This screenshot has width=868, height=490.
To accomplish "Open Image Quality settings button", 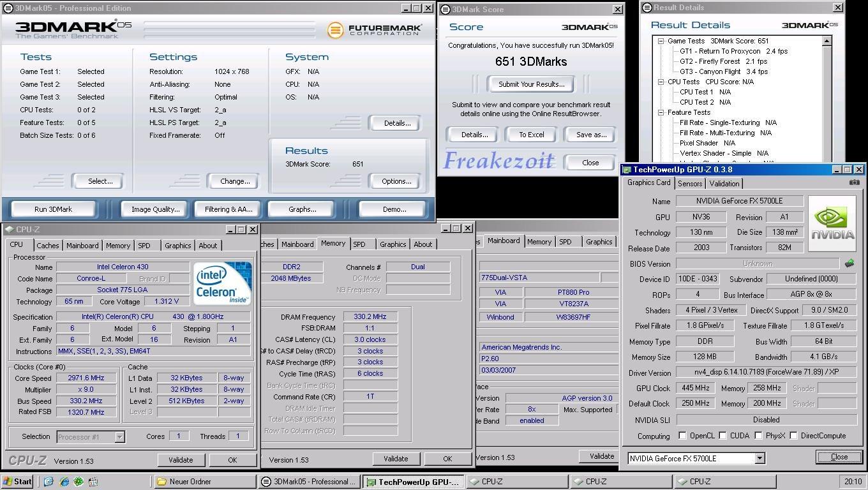I will tap(155, 209).
